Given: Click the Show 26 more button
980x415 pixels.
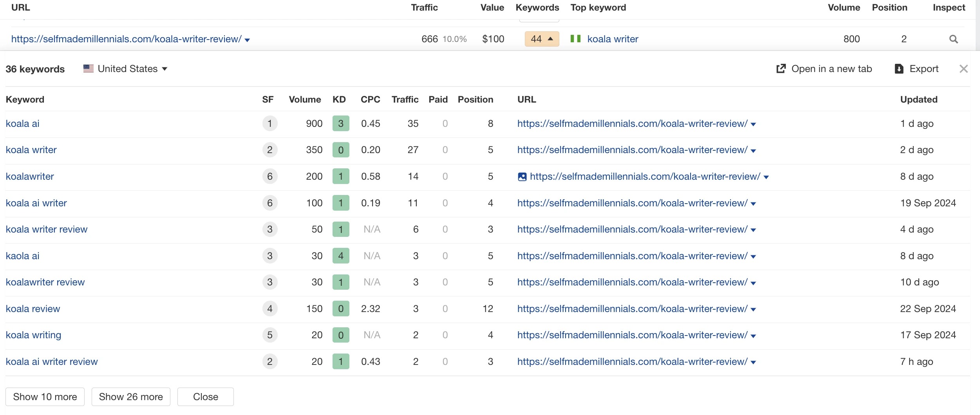Looking at the screenshot, I should pyautogui.click(x=131, y=397).
